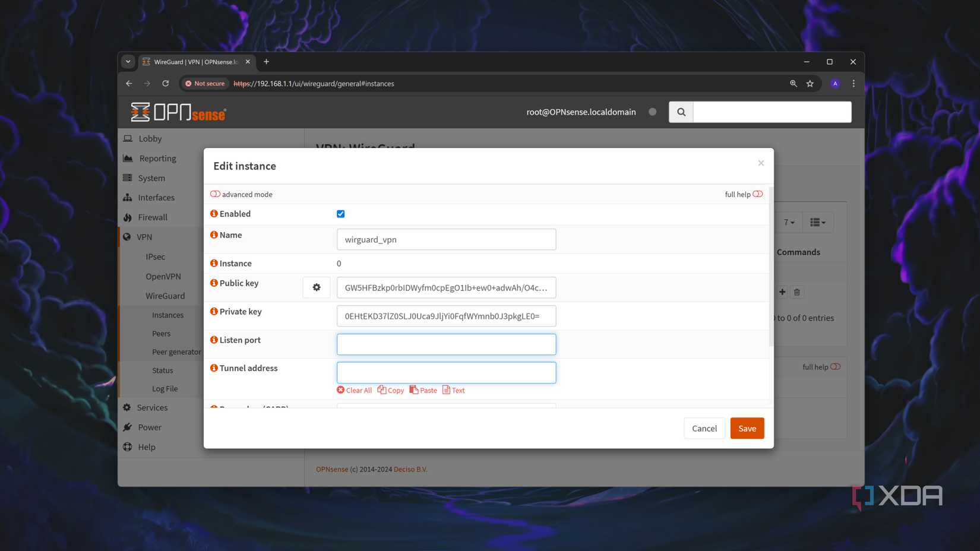Cancel editing the instance
The width and height of the screenshot is (980, 551).
pos(704,428)
